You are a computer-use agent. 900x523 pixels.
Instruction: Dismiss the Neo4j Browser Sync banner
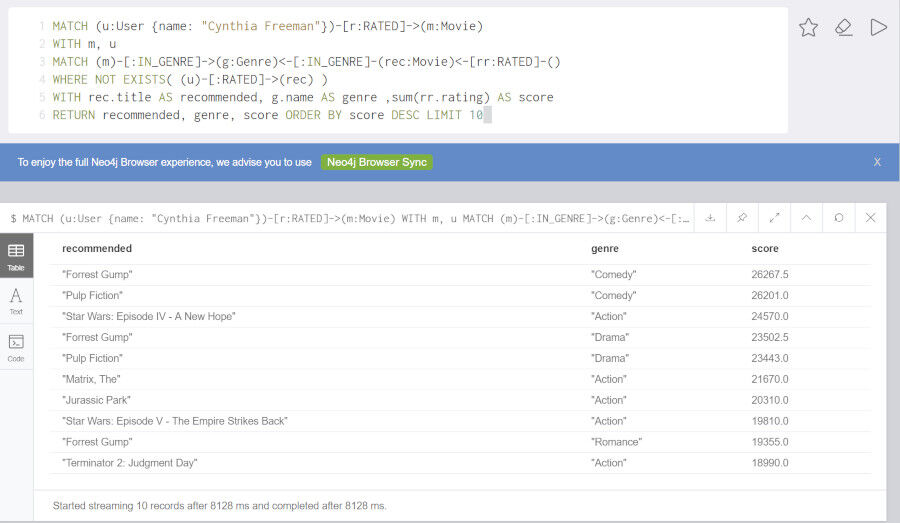pos(877,162)
